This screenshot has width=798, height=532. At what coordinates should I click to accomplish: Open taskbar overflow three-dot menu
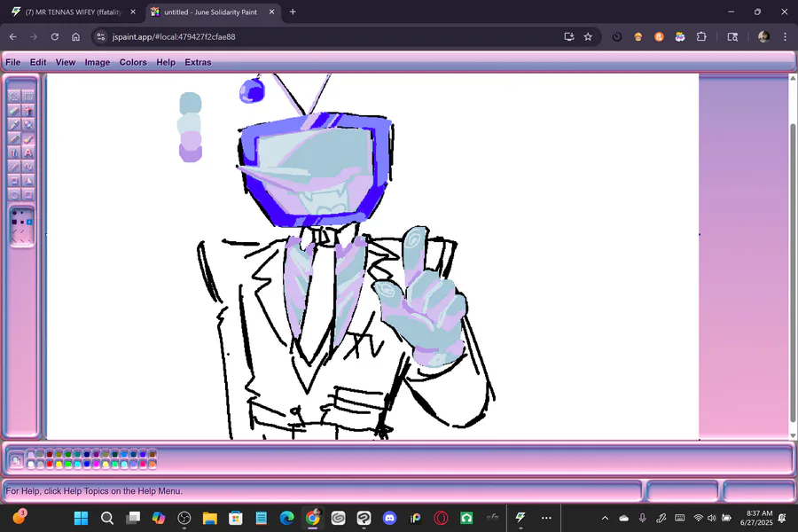point(546,518)
